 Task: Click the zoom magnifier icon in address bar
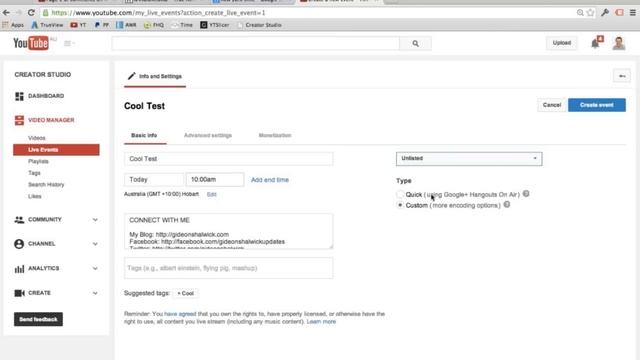tap(580, 13)
